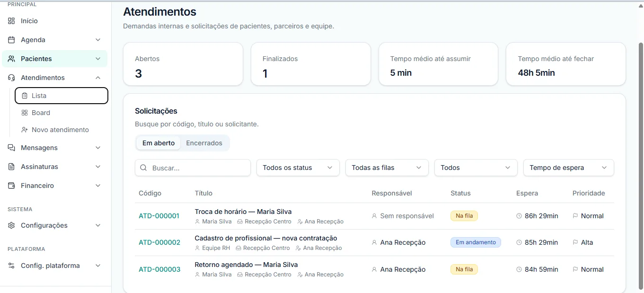Click the Pacientes people icon

pyautogui.click(x=12, y=59)
